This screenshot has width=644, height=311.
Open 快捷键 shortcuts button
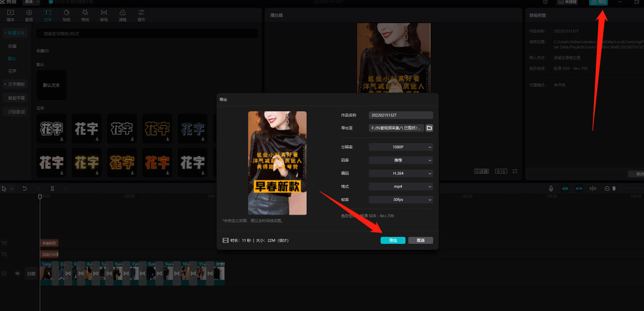[567, 2]
